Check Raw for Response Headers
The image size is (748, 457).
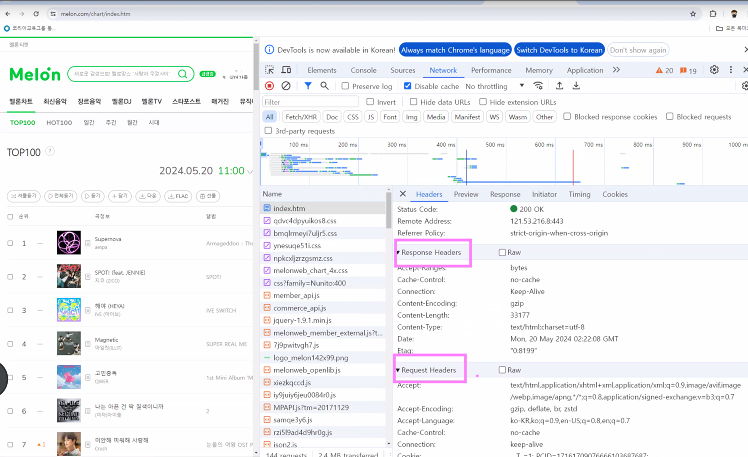pyautogui.click(x=502, y=252)
